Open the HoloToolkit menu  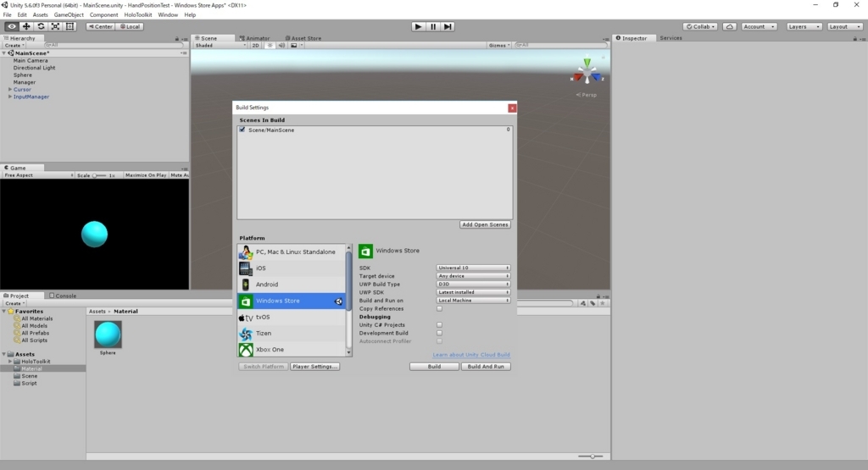[x=138, y=15]
